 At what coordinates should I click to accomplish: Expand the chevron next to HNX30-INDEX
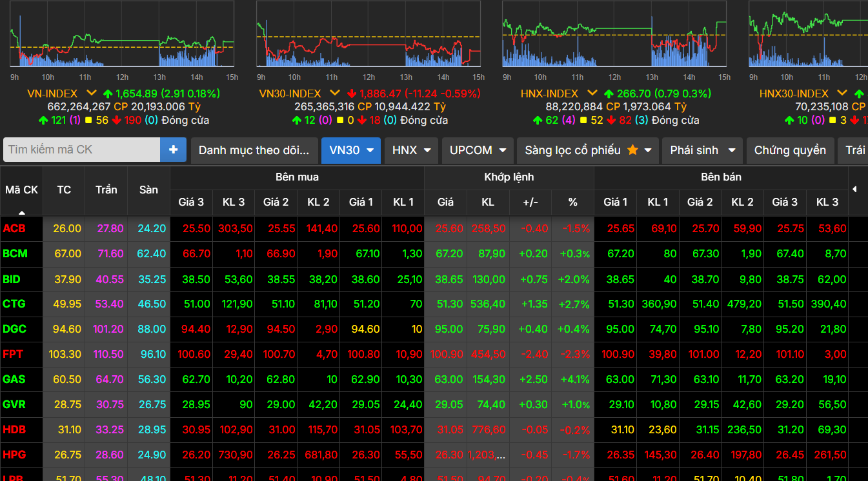coord(842,93)
